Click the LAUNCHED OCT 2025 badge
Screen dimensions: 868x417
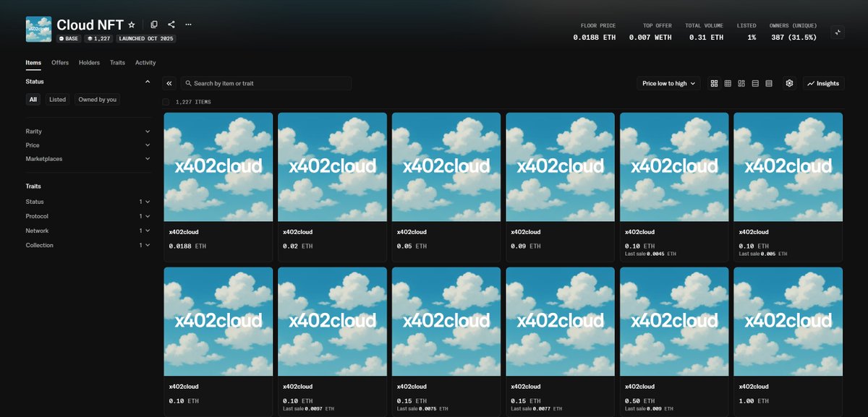click(x=145, y=38)
